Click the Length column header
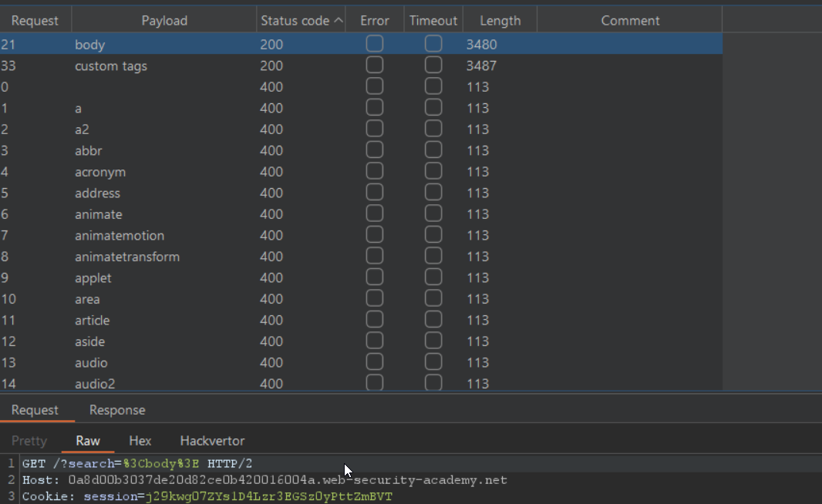Viewport: 822px width, 504px height. 500,21
